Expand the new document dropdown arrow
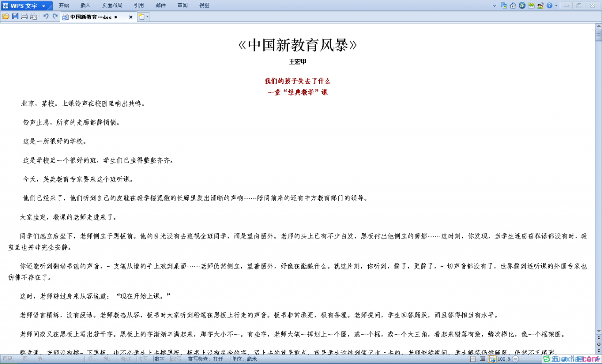This screenshot has width=602, height=364. point(148,16)
